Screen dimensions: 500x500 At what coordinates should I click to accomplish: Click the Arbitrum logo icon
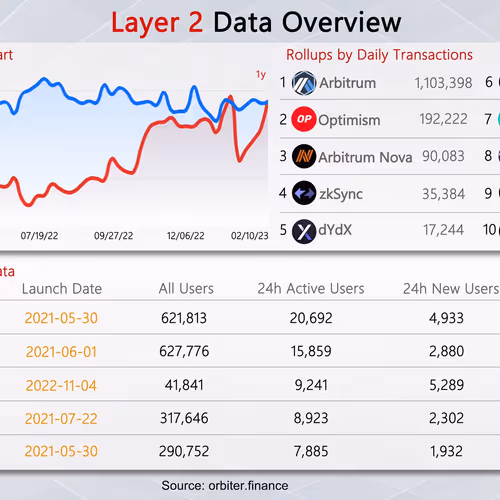point(304,83)
